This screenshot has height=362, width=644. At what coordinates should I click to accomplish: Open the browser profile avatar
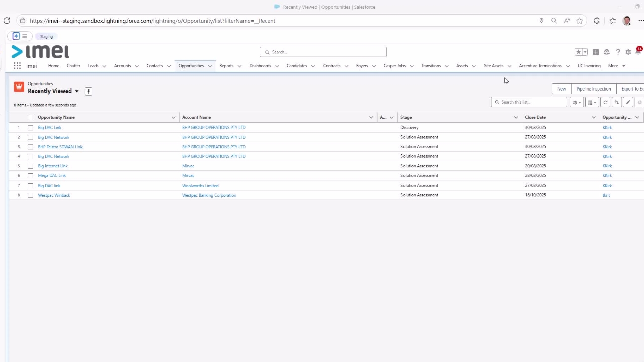(x=627, y=21)
